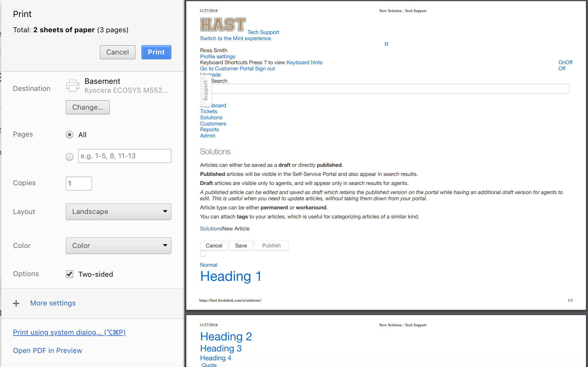The image size is (588, 367).
Task: Click the printer icon beside Basement
Action: pyautogui.click(x=73, y=86)
